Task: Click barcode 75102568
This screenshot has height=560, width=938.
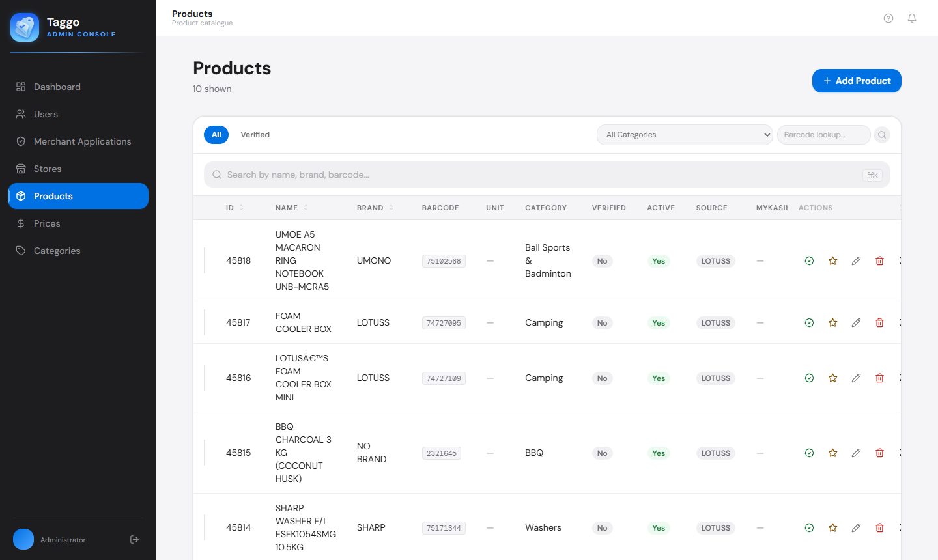Action: click(444, 261)
